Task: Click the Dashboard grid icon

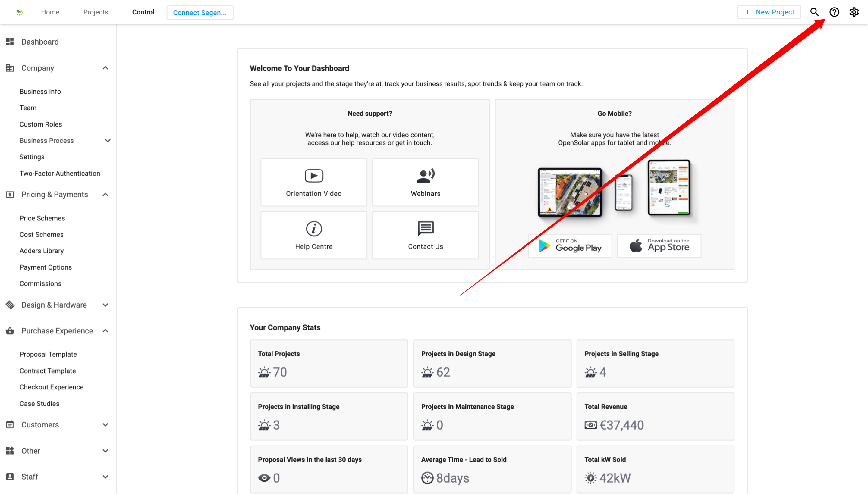Action: click(x=10, y=42)
